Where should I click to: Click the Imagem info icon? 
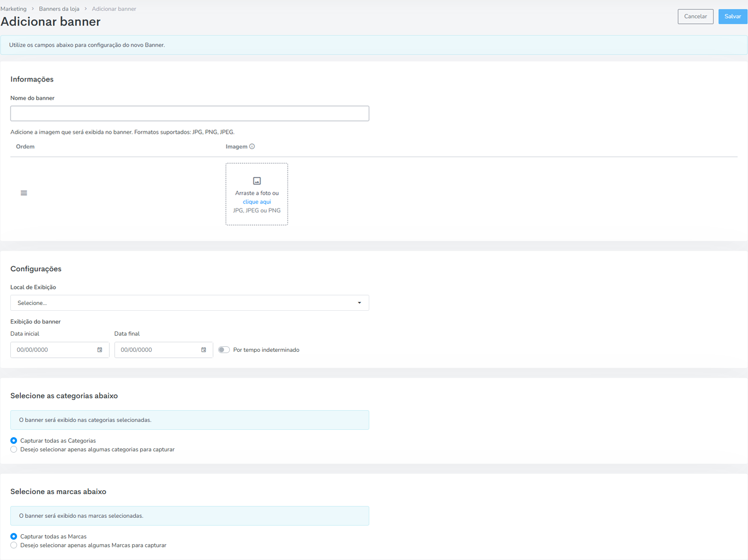pyautogui.click(x=252, y=146)
